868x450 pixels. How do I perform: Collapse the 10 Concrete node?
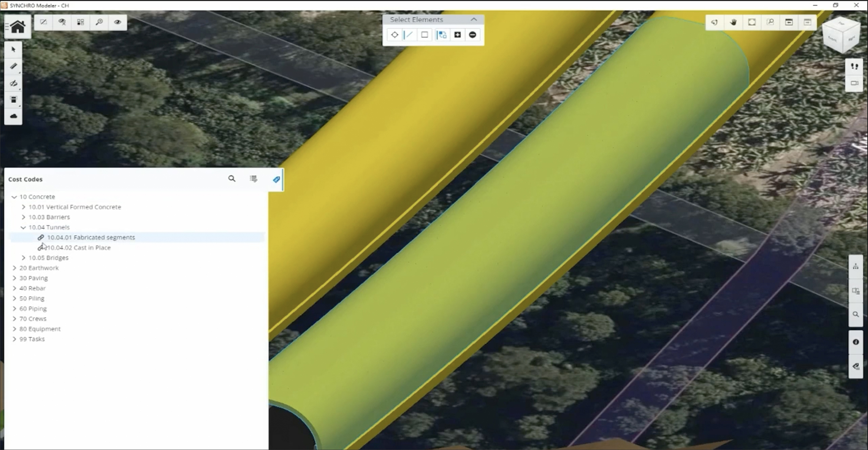(x=14, y=197)
